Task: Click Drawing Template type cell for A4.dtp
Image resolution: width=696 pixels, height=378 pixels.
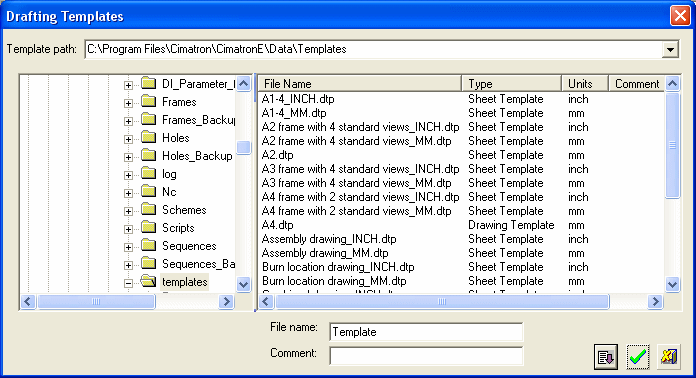Action: pos(511,225)
